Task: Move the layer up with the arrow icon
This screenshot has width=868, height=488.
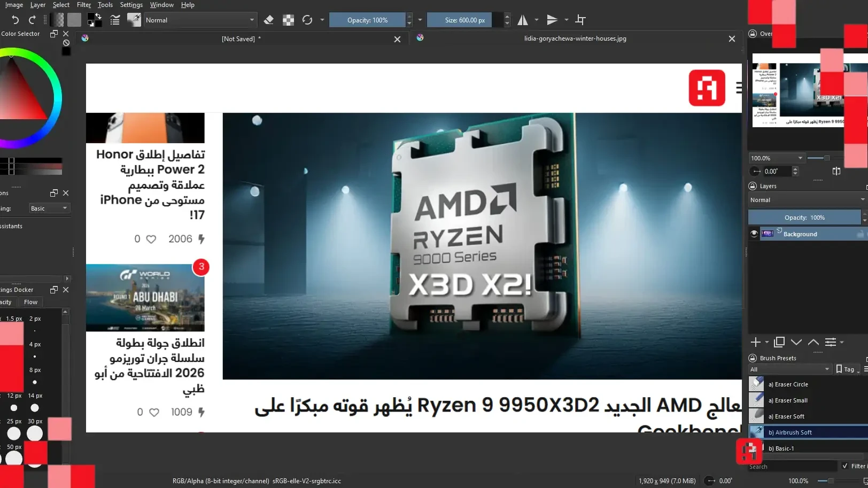Action: coord(813,342)
